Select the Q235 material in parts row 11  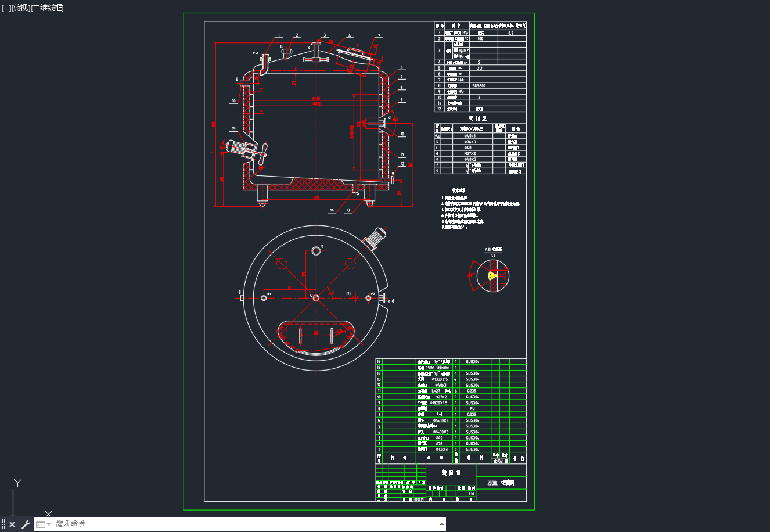(x=472, y=391)
